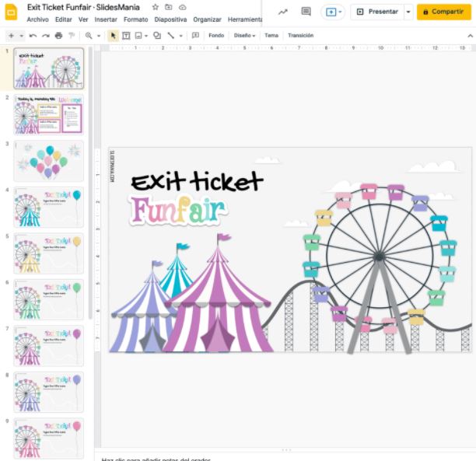Open the Ver menu
Image resolution: width=476 pixels, height=461 pixels.
point(83,19)
